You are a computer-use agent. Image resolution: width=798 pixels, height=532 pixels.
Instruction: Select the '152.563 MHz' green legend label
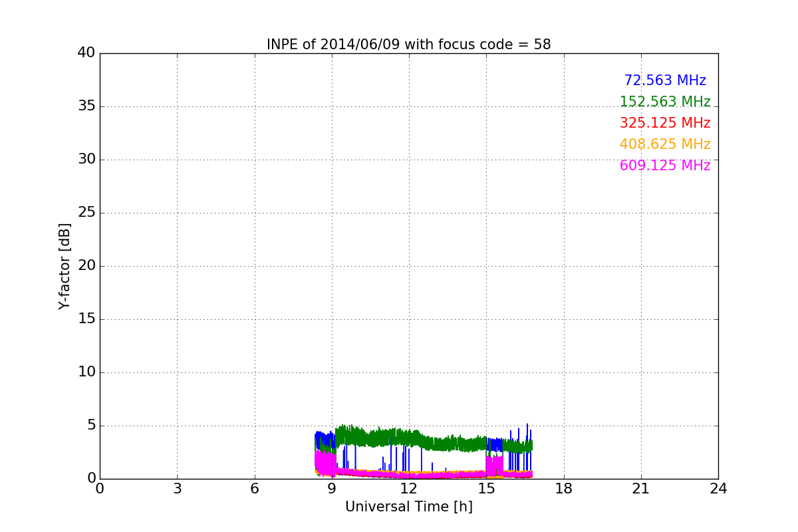(665, 102)
